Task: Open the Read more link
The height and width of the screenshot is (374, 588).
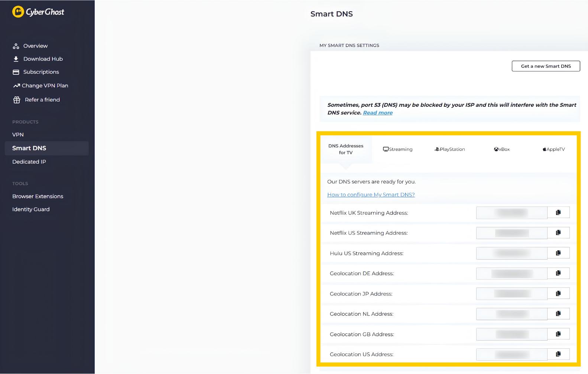Action: pos(378,113)
